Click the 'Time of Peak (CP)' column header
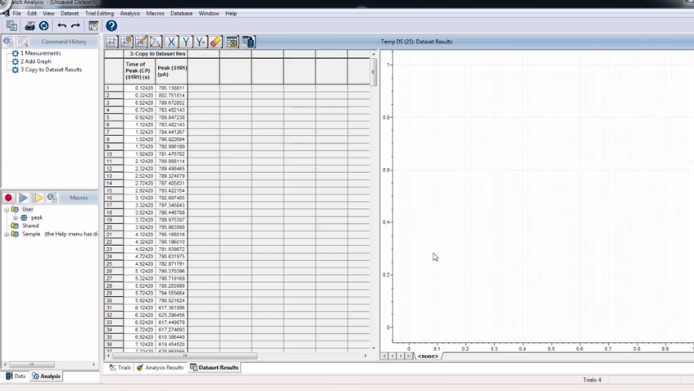 pyautogui.click(x=139, y=71)
